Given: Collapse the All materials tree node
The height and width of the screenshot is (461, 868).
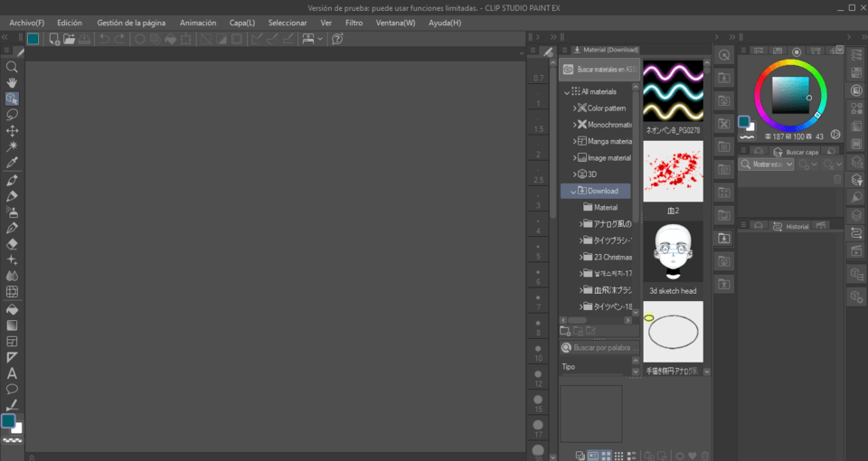Looking at the screenshot, I should pos(567,92).
